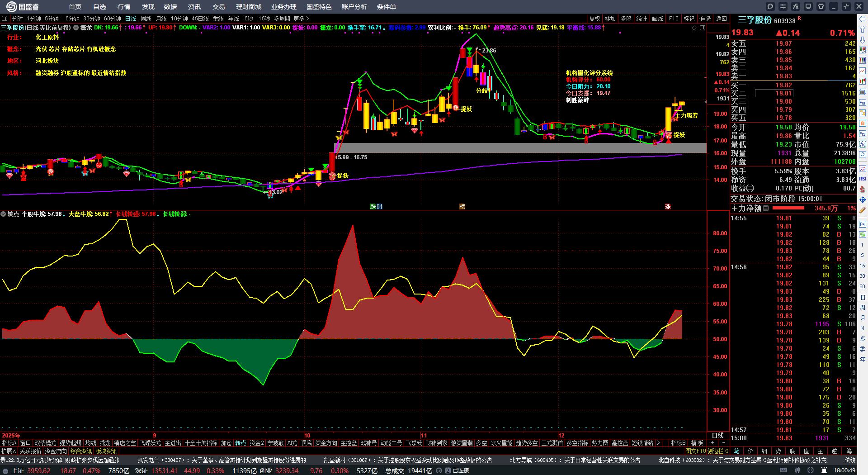Click the 板块资讯 link
This screenshot has height=475, width=868.
point(106,451)
